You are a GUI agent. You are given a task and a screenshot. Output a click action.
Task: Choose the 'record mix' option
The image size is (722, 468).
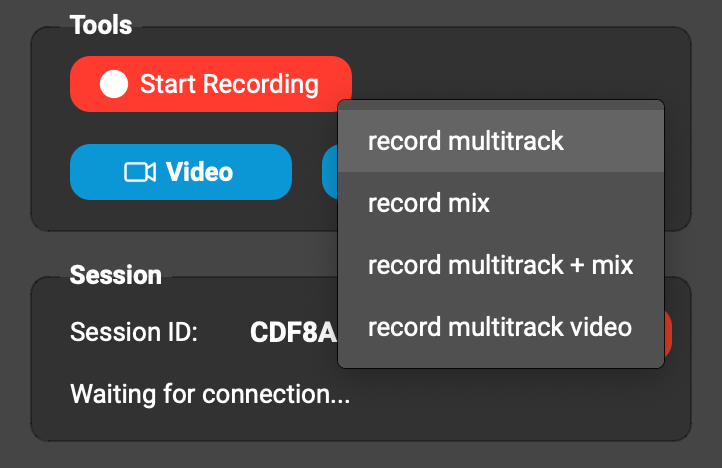tap(429, 203)
